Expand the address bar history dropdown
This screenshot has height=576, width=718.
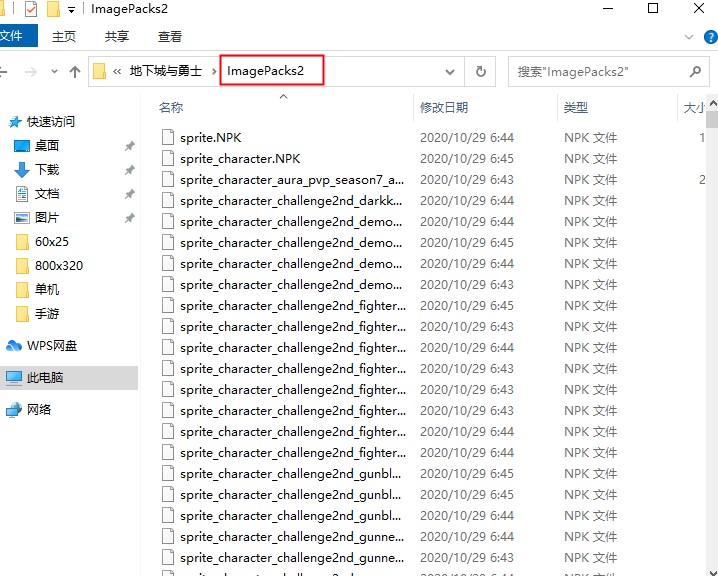click(x=450, y=72)
